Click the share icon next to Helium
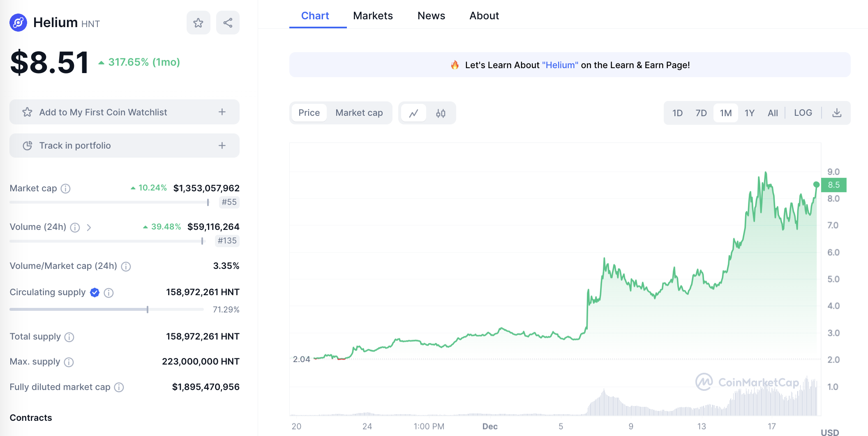Screen dimensions: 868x436 (x=228, y=23)
